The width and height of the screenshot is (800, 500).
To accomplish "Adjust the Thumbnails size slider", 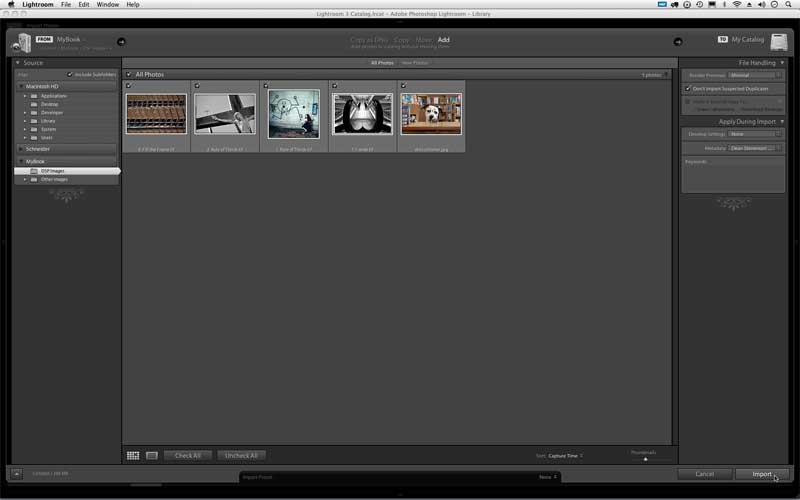I will click(x=645, y=459).
